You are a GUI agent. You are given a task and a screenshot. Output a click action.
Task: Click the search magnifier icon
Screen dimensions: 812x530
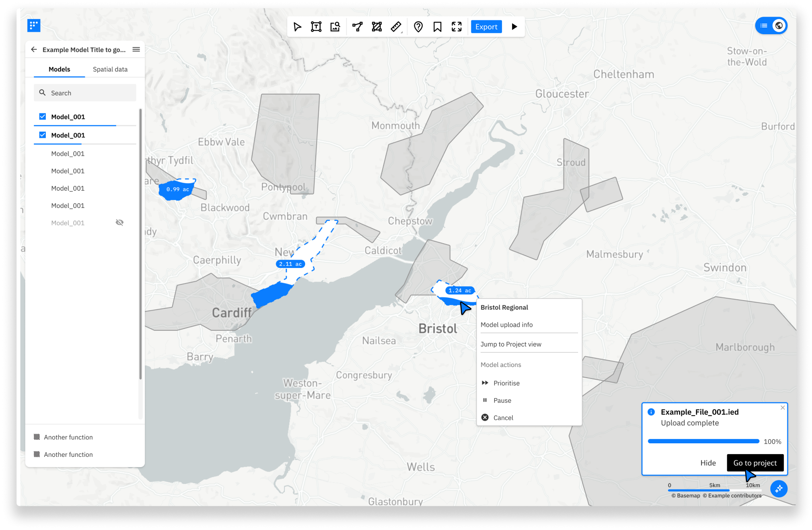click(x=42, y=93)
